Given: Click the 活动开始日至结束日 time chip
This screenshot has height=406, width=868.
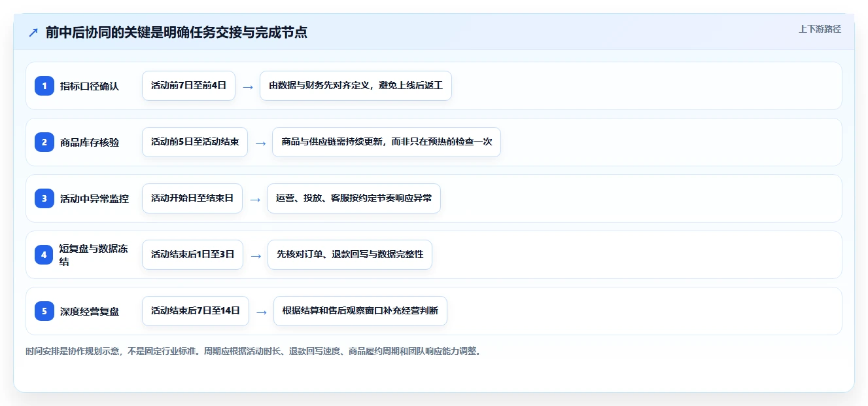Looking at the screenshot, I should pos(192,198).
